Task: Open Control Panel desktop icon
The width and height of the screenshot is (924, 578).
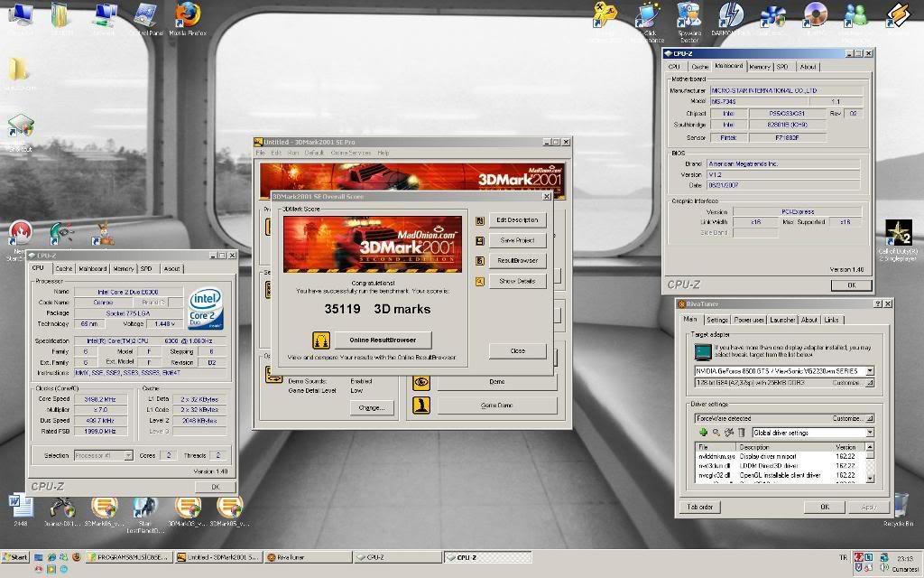Action: point(145,18)
